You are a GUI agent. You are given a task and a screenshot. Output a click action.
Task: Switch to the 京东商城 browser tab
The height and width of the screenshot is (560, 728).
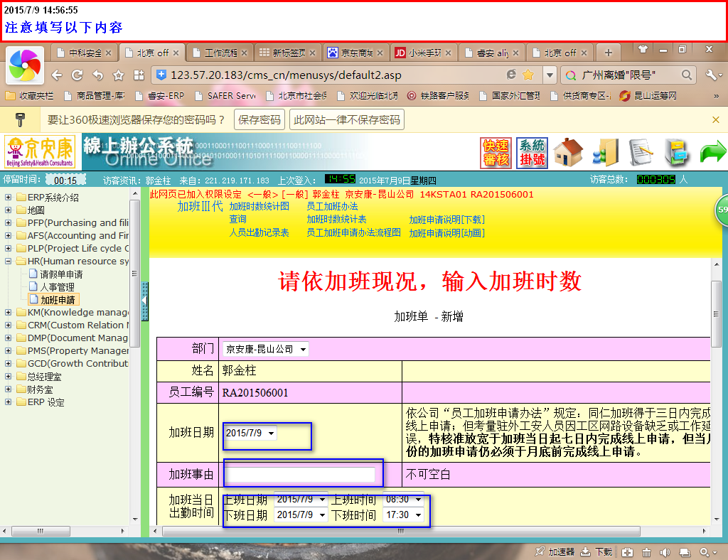pos(355,53)
